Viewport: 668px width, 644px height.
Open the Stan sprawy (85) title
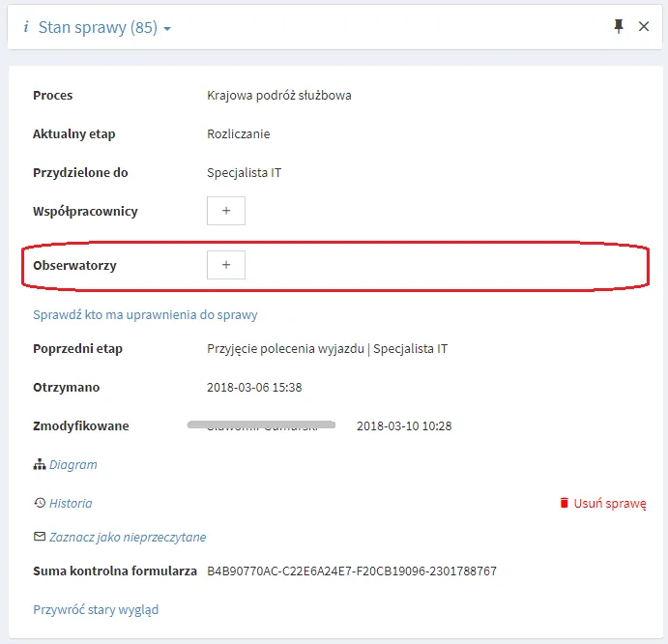pyautogui.click(x=98, y=27)
